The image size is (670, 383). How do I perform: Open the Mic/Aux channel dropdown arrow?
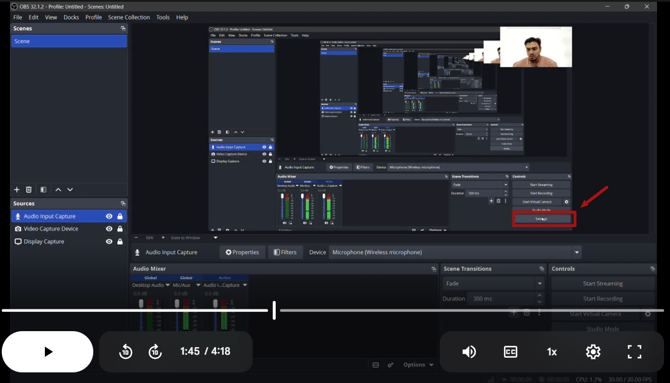[x=198, y=285]
